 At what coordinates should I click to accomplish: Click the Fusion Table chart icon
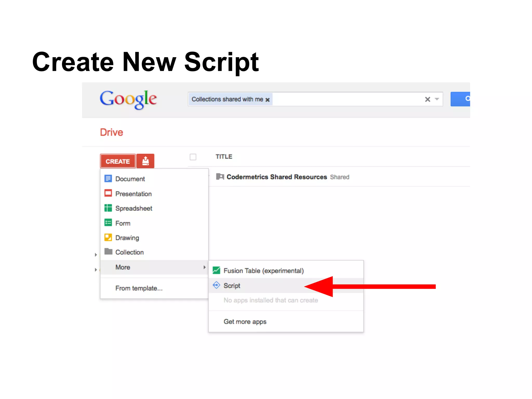point(216,270)
